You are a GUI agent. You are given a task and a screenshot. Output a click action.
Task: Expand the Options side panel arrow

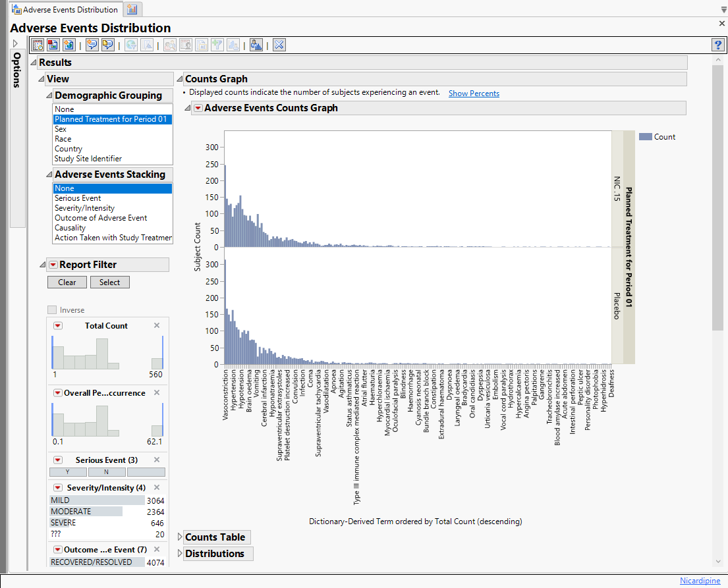(16, 43)
